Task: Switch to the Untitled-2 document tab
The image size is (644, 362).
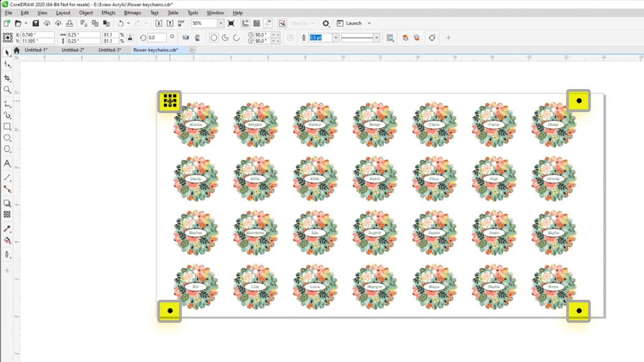Action: [x=72, y=50]
